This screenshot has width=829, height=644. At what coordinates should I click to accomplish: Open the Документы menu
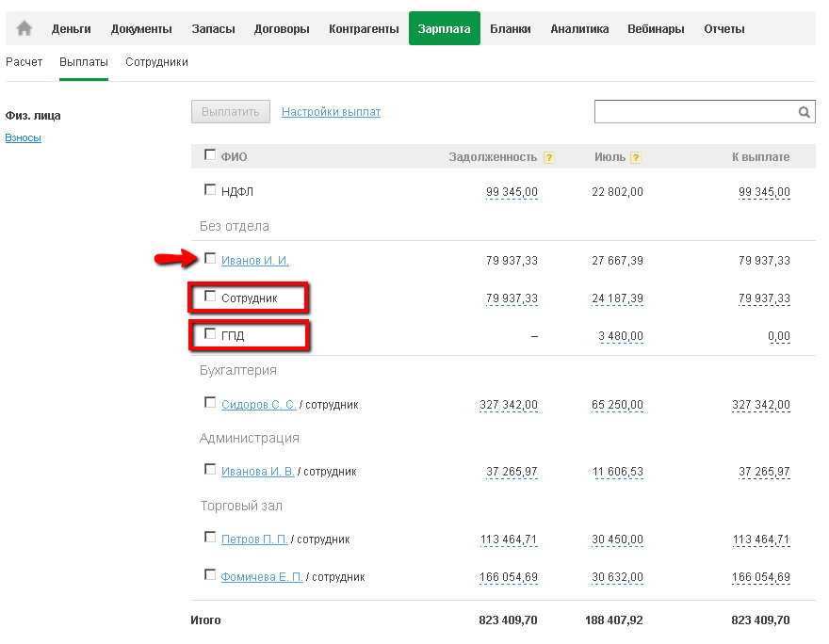(141, 29)
